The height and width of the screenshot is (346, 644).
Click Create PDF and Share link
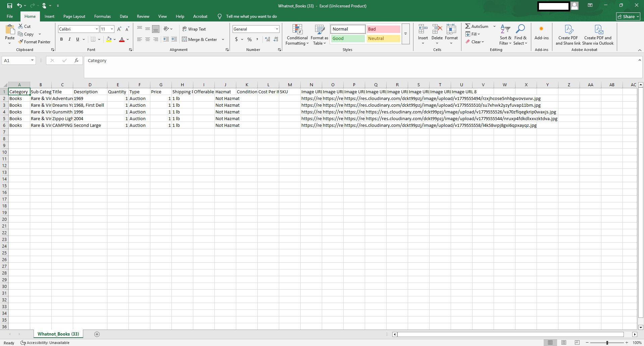point(568,35)
